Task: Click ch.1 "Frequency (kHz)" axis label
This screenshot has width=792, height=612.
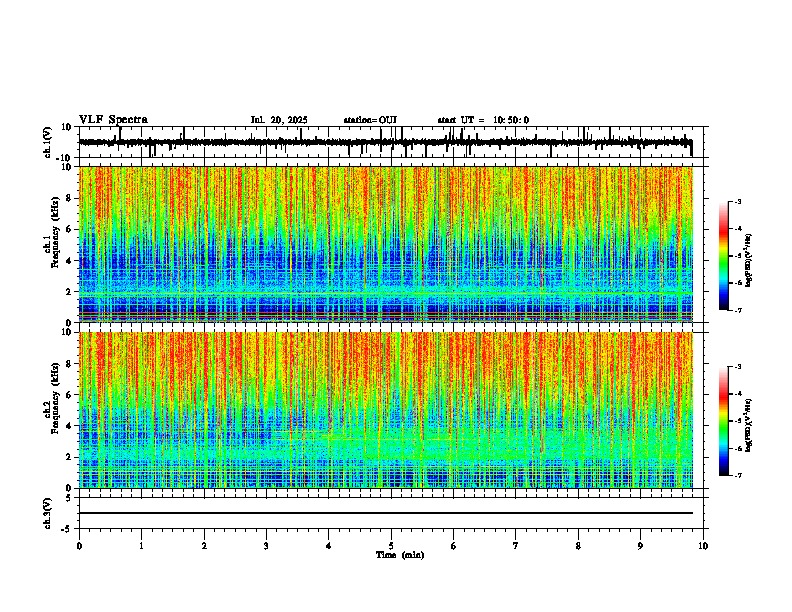Action: tap(55, 232)
